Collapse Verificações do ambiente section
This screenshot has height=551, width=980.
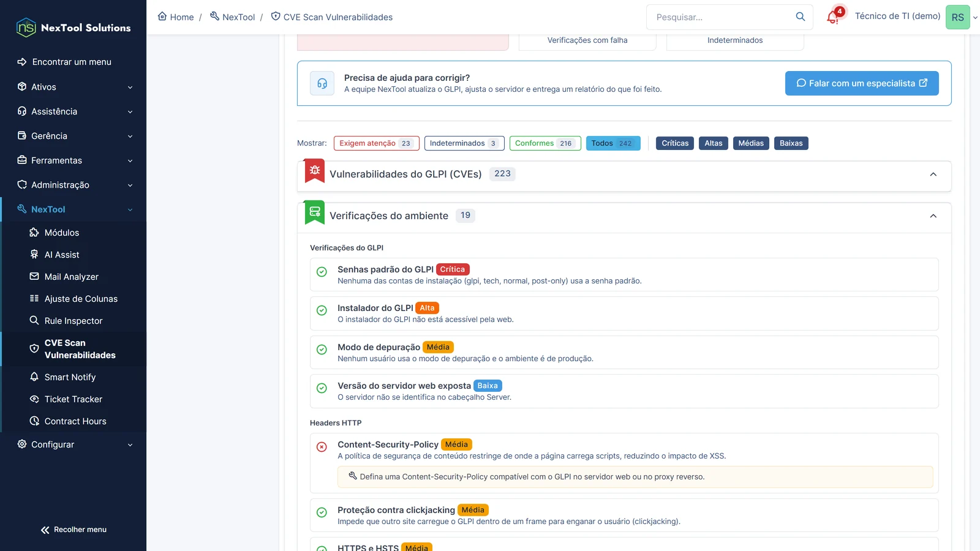(933, 216)
